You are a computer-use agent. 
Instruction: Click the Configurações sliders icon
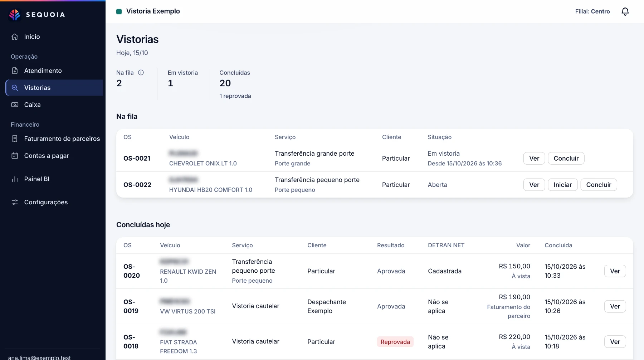click(15, 202)
